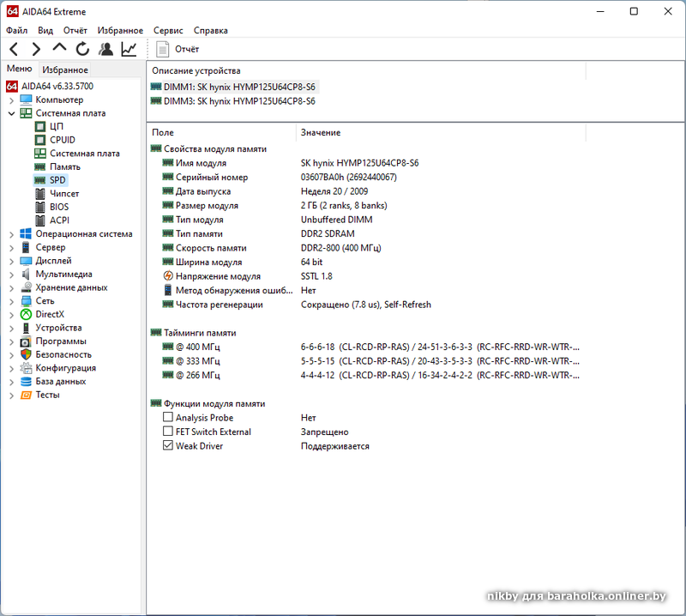Expand the Сеть tree node
686x616 pixels.
tap(11, 302)
